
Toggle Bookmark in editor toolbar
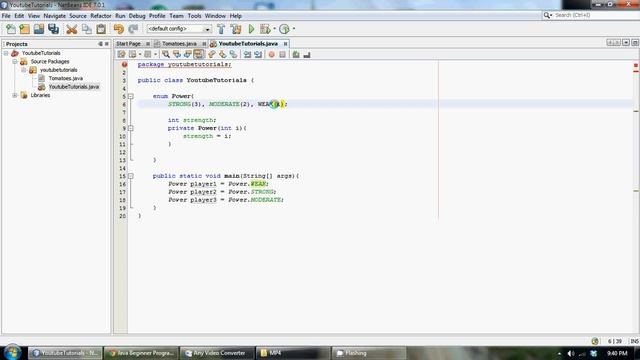point(233,54)
